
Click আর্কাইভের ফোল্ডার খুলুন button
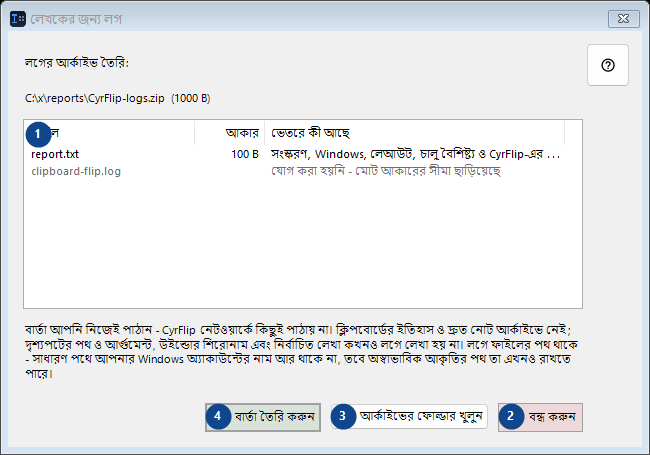[x=409, y=416]
